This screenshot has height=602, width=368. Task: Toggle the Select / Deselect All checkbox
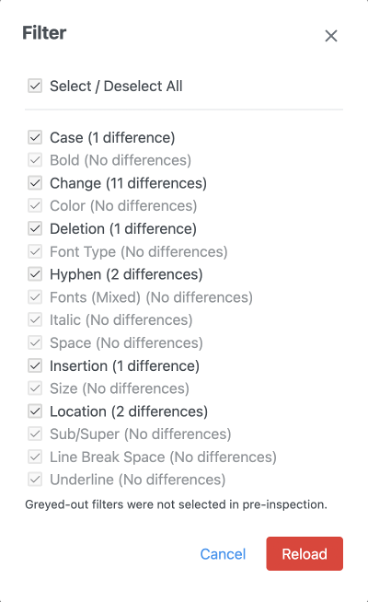click(35, 86)
